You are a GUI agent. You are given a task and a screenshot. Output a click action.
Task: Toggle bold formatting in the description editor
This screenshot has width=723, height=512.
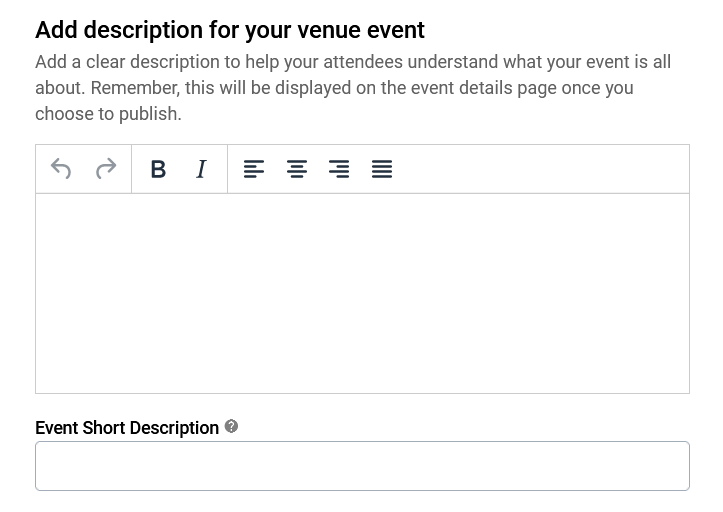point(158,169)
